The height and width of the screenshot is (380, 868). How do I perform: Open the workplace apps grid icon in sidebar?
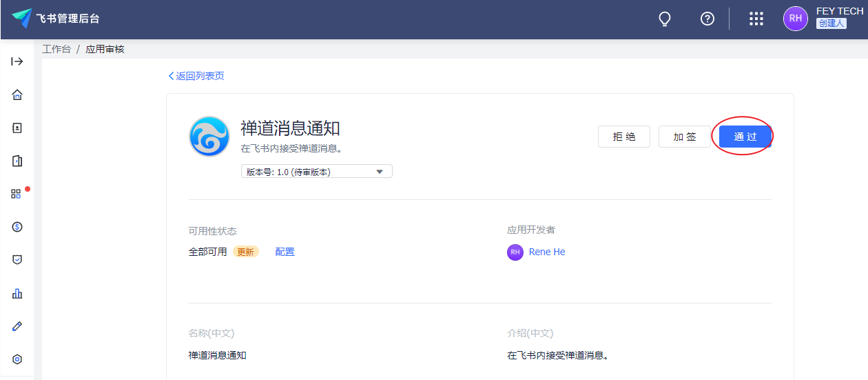(17, 194)
